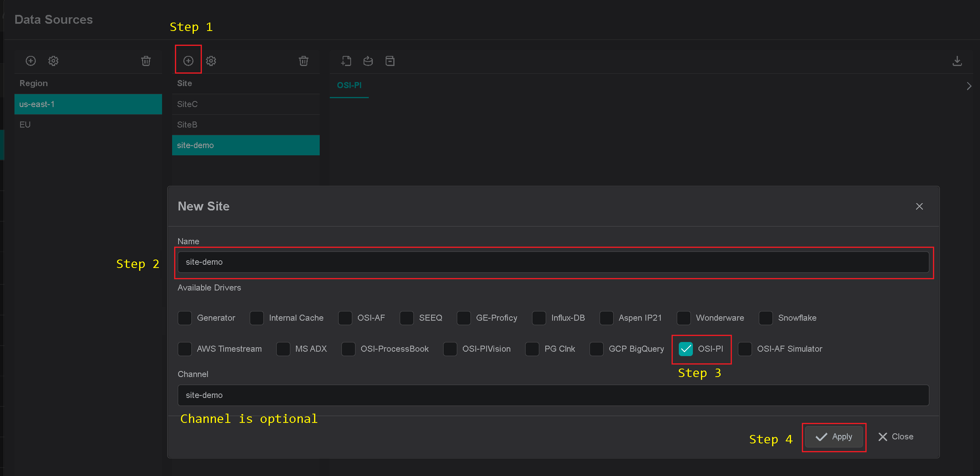The image size is (980, 476).
Task: Select SiteB in the site list
Action: pyautogui.click(x=246, y=125)
